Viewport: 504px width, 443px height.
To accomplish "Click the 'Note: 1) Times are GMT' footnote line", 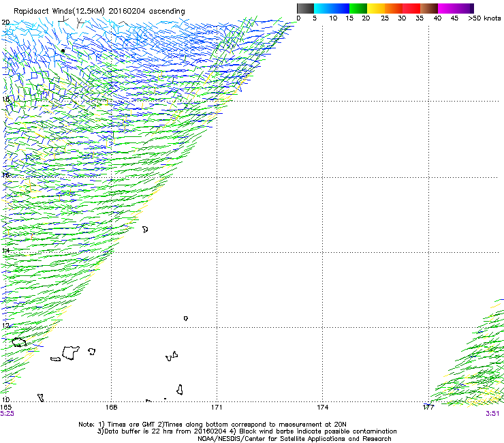I will [212, 425].
